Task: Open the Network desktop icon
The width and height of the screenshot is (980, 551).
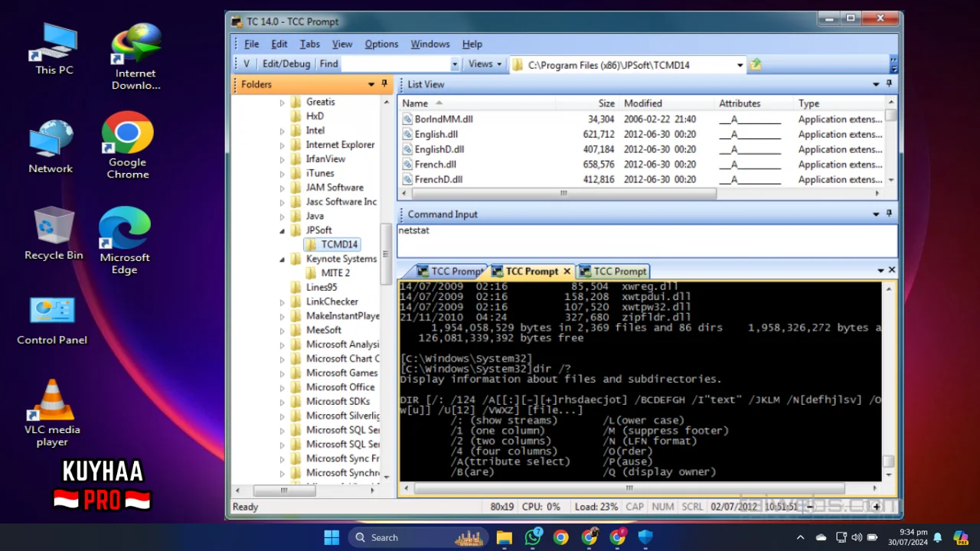Action: point(51,146)
